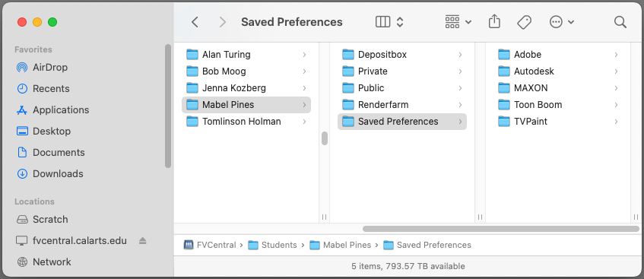This screenshot has height=279, width=644.
Task: Open the column view switcher
Action: coord(390,22)
